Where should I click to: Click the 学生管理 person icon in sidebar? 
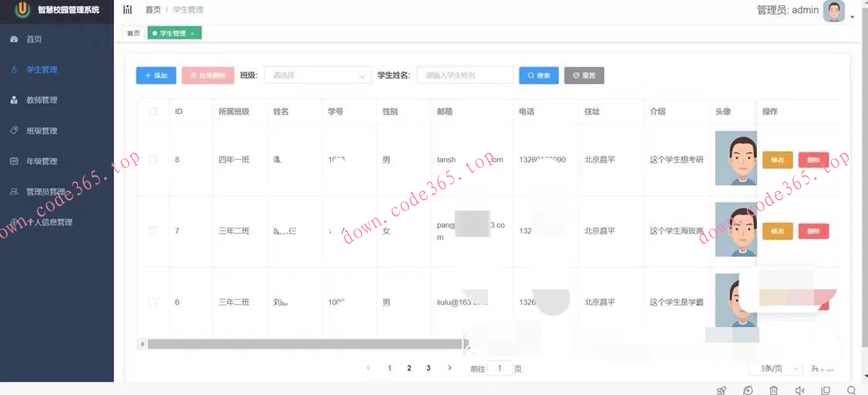[15, 69]
